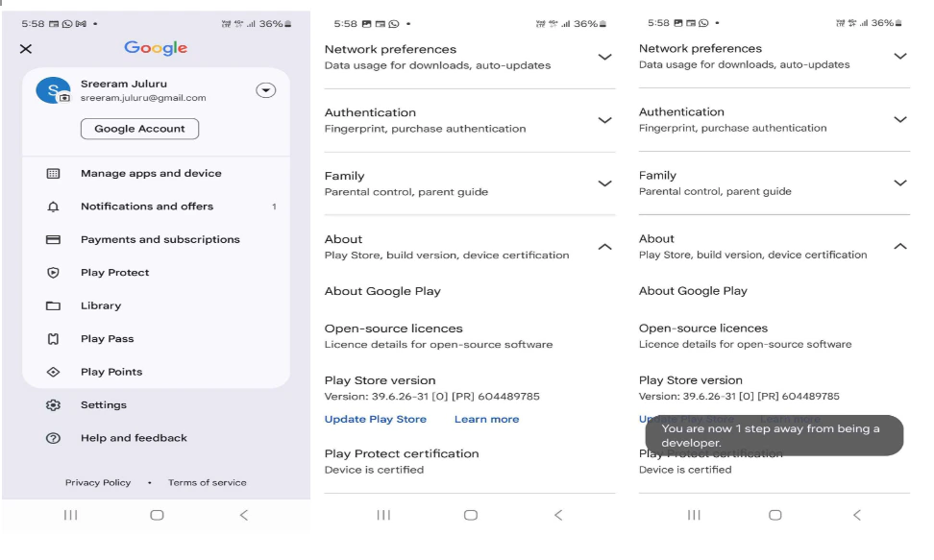Image resolution: width=934 pixels, height=560 pixels.
Task: Expand Network preferences in middle screen
Action: (x=469, y=58)
